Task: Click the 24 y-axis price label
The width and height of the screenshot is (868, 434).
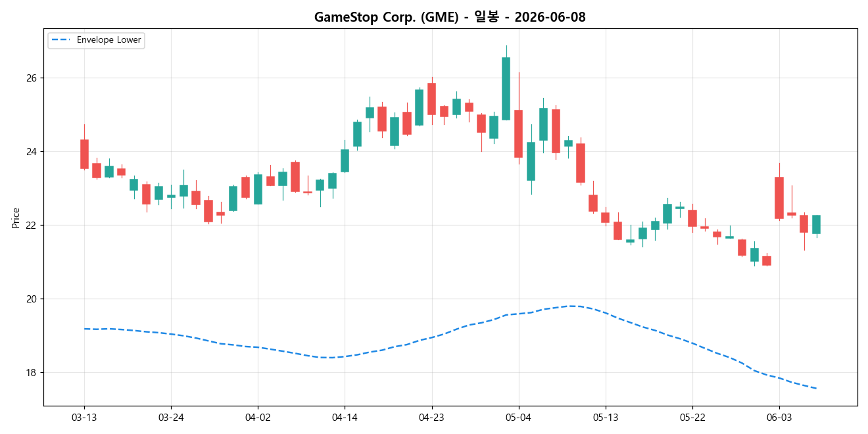Action: pos(33,151)
